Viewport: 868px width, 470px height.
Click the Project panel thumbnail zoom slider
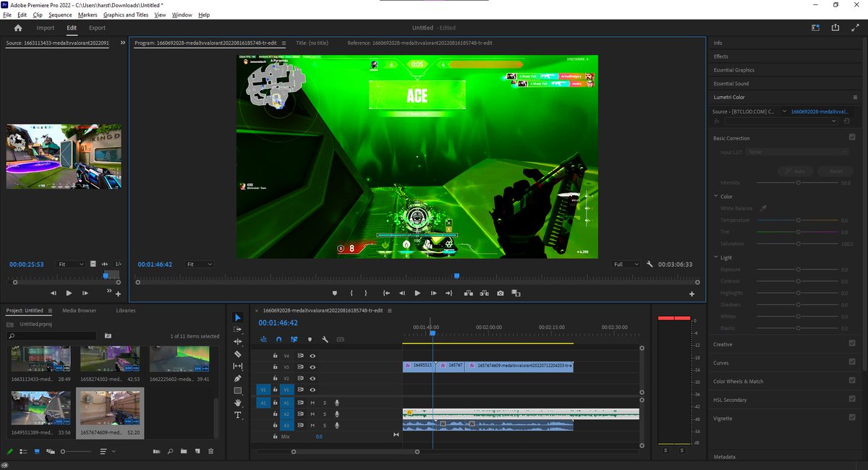(x=76, y=451)
